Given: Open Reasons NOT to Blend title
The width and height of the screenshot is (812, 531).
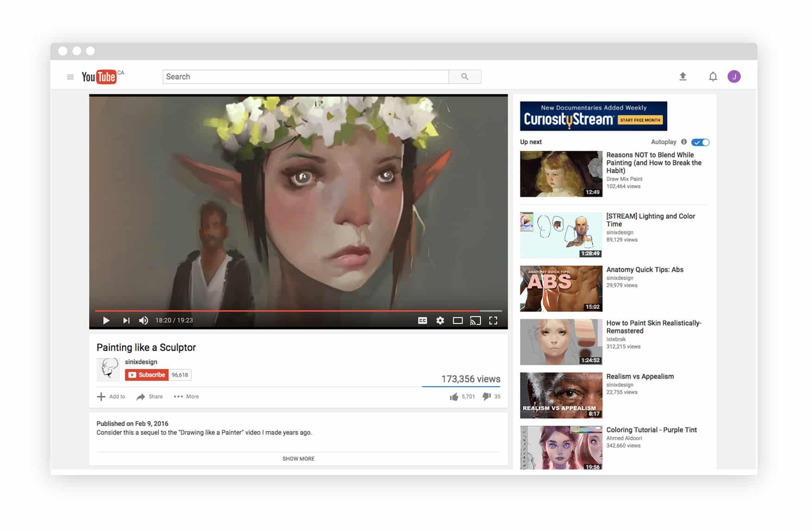Looking at the screenshot, I should [654, 162].
